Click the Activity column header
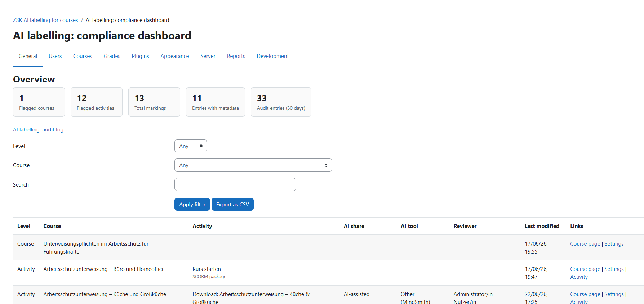This screenshot has height=304, width=644. coord(202,226)
